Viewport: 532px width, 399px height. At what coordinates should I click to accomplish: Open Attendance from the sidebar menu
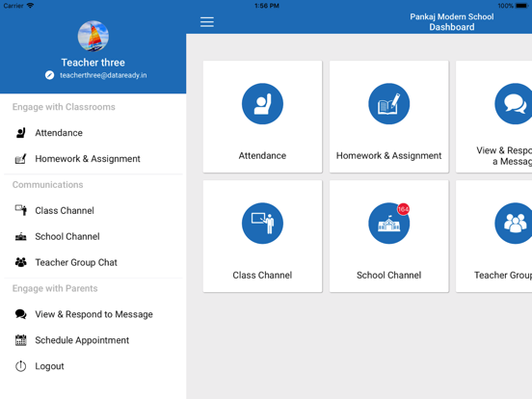tap(59, 133)
